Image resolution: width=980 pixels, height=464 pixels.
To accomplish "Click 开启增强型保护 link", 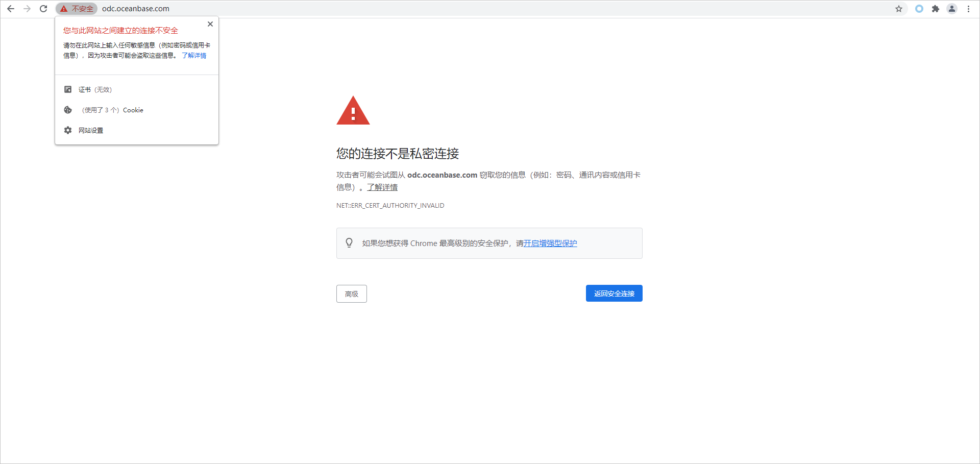I will [550, 243].
